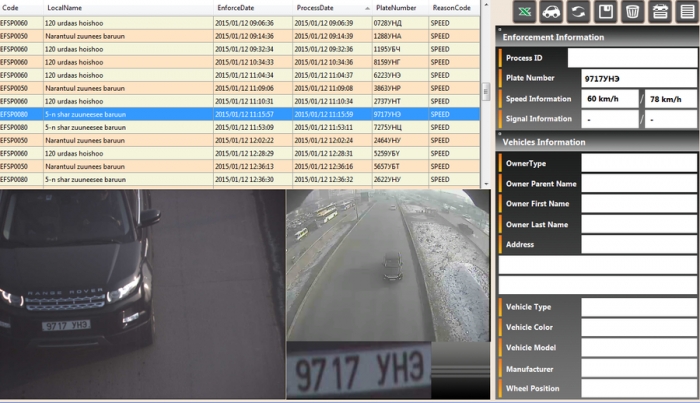700x403 pixels.
Task: Collapse the Enforcement Information panel header
Action: point(597,37)
